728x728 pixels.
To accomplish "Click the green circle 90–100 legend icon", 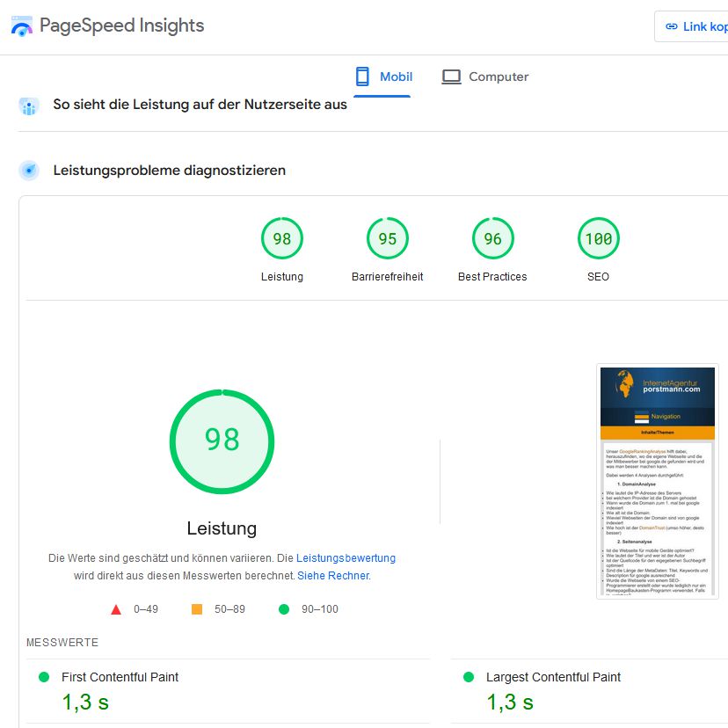I will [x=284, y=609].
